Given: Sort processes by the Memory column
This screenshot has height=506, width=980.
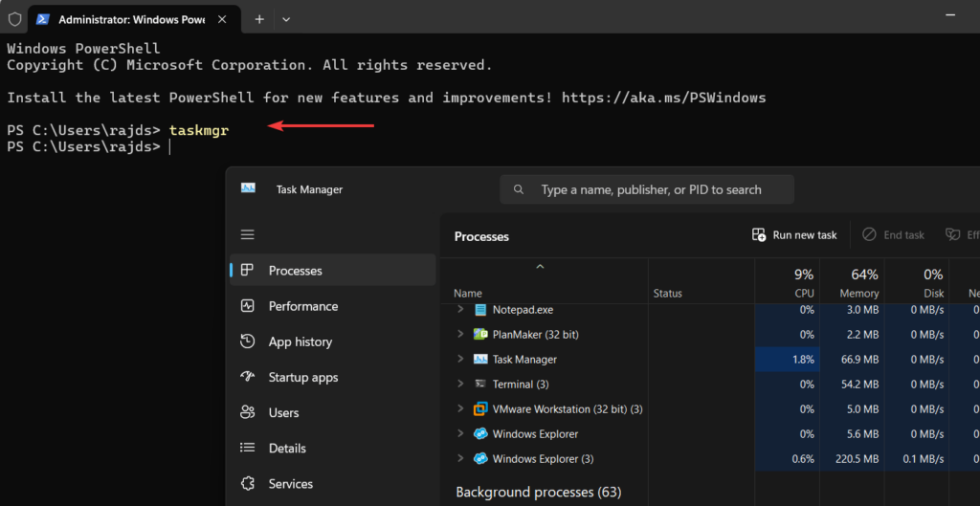Looking at the screenshot, I should pos(857,283).
